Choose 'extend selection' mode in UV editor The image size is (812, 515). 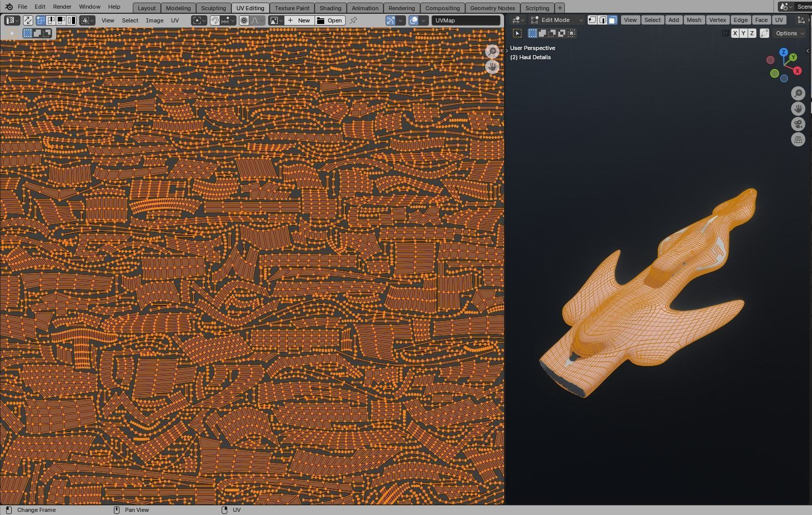click(37, 33)
